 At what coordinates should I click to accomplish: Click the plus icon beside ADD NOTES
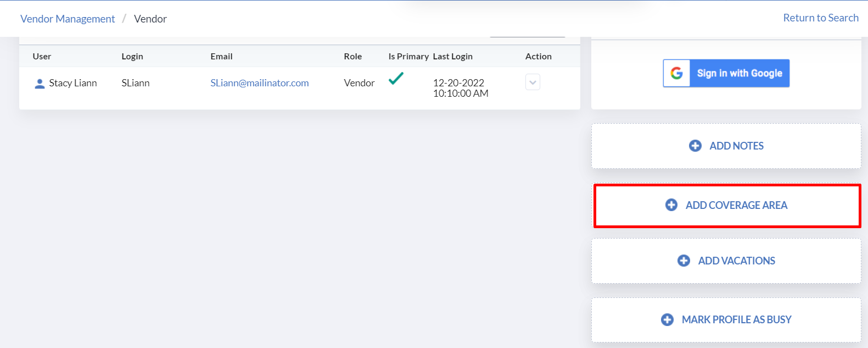pos(695,146)
